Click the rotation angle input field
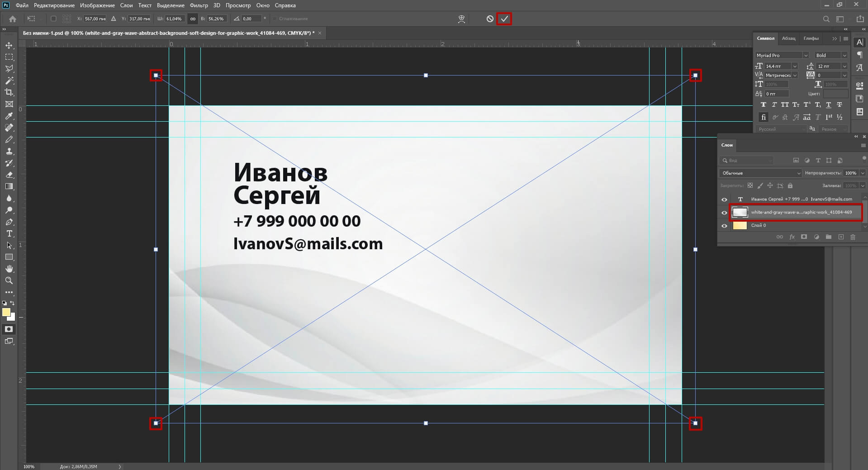Screen dimensions: 868x470 coord(251,19)
